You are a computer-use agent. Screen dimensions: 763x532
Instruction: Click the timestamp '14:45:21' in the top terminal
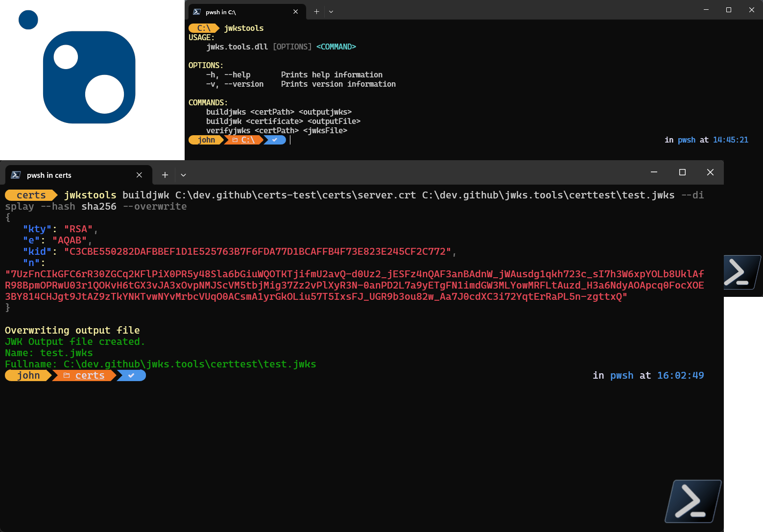click(x=731, y=140)
